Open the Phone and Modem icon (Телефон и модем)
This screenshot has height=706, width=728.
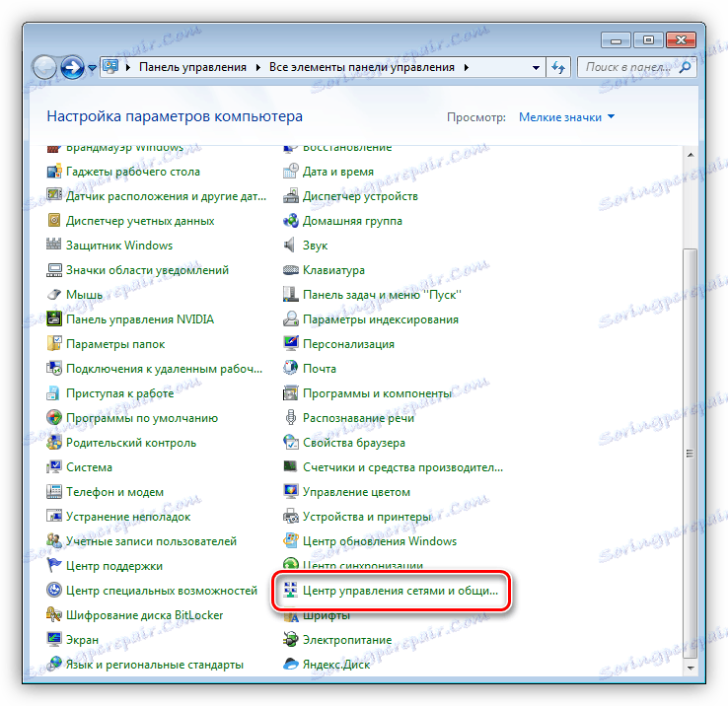click(54, 492)
